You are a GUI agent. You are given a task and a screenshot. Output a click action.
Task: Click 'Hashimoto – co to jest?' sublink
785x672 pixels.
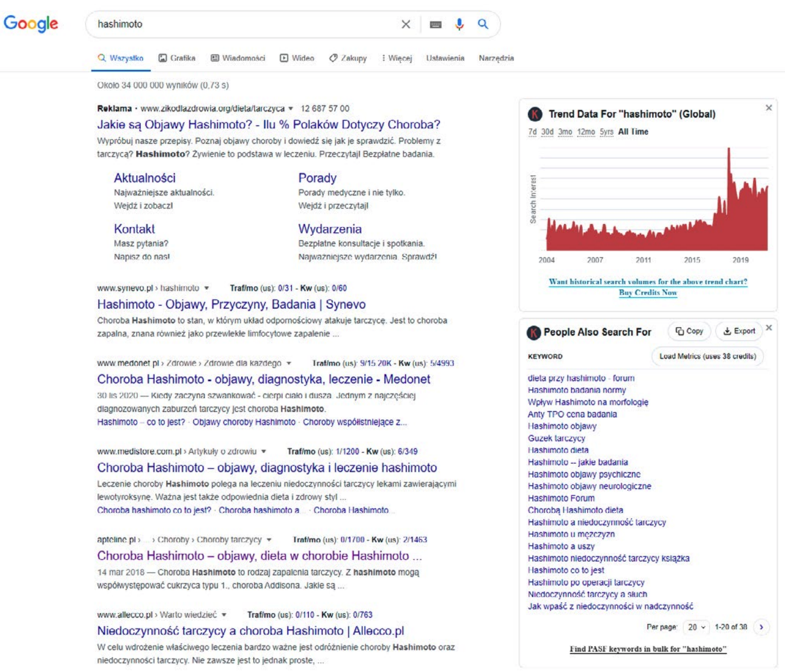pos(141,422)
